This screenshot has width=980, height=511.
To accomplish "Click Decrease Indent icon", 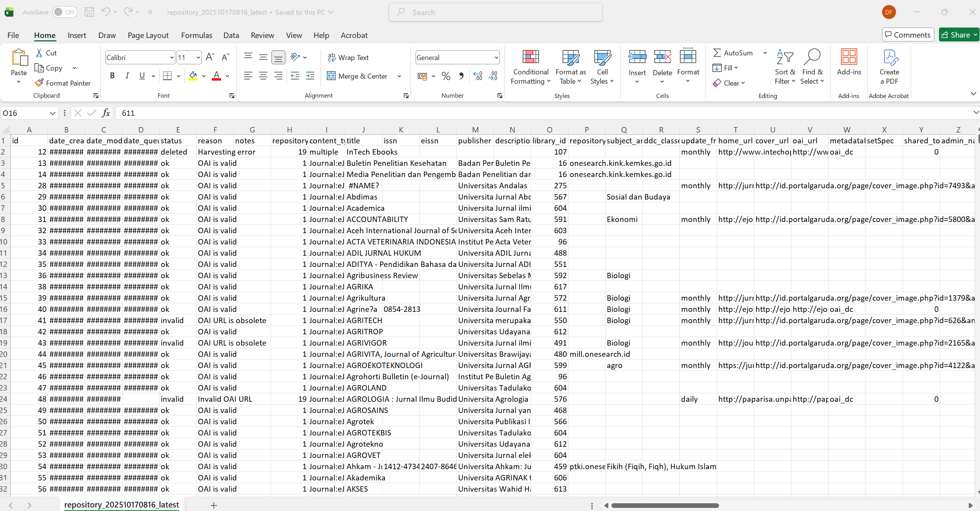I will tap(295, 76).
